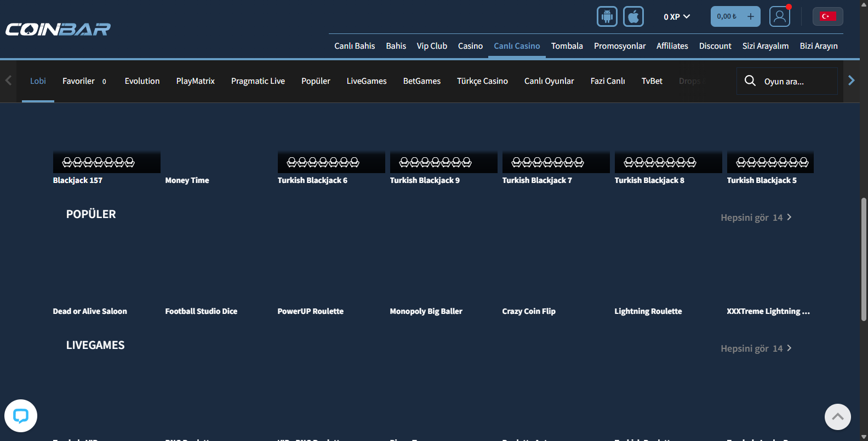Select the Pragmatic Live tab
Viewport: 868px width, 441px height.
[258, 81]
